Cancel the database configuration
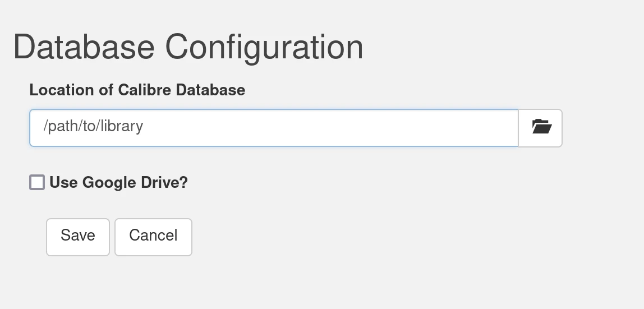This screenshot has width=644, height=309. point(153,237)
